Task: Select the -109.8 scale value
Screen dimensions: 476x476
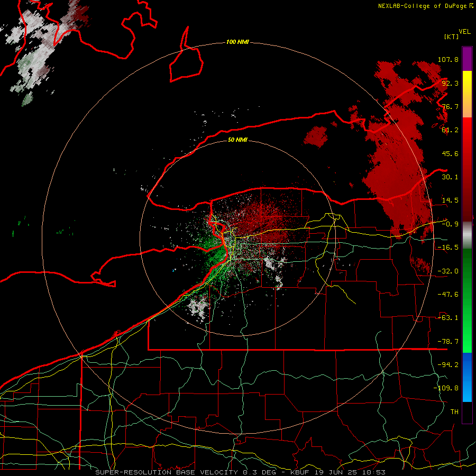Action: (x=446, y=388)
